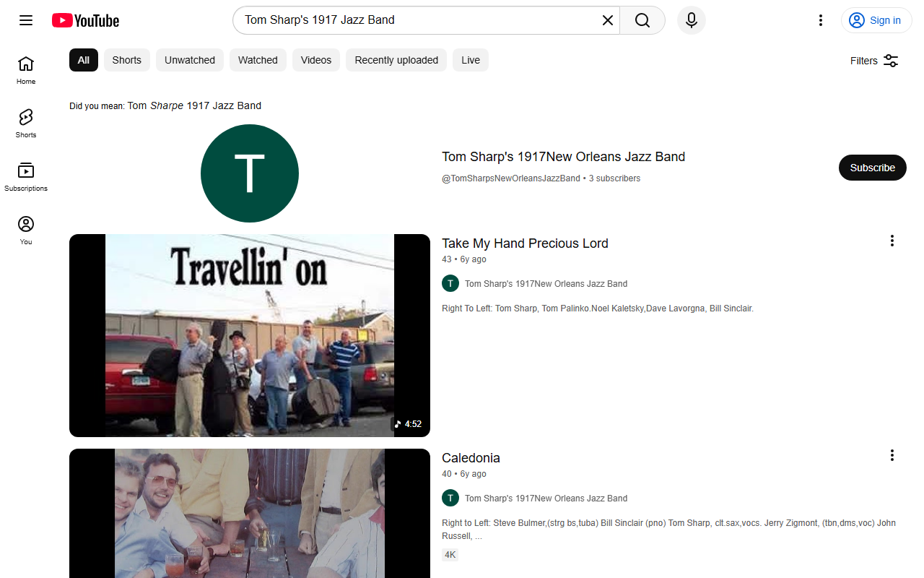Open the search Filters panel

[874, 61]
